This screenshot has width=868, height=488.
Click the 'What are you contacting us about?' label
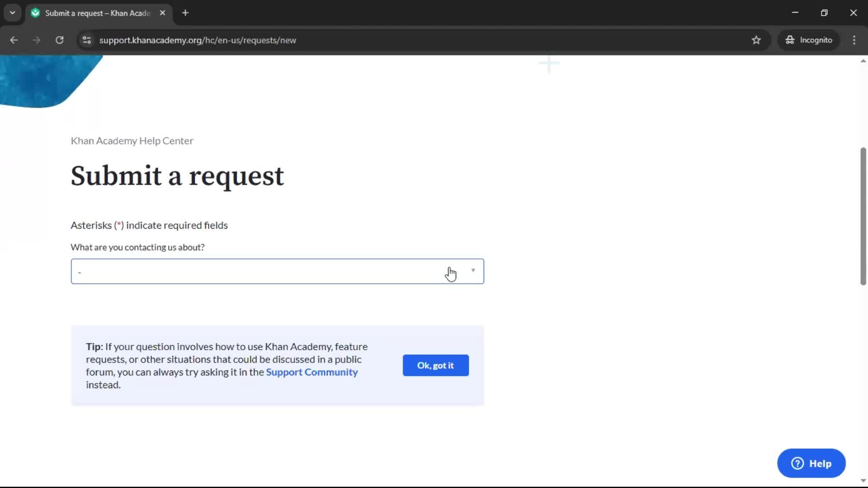pos(137,247)
